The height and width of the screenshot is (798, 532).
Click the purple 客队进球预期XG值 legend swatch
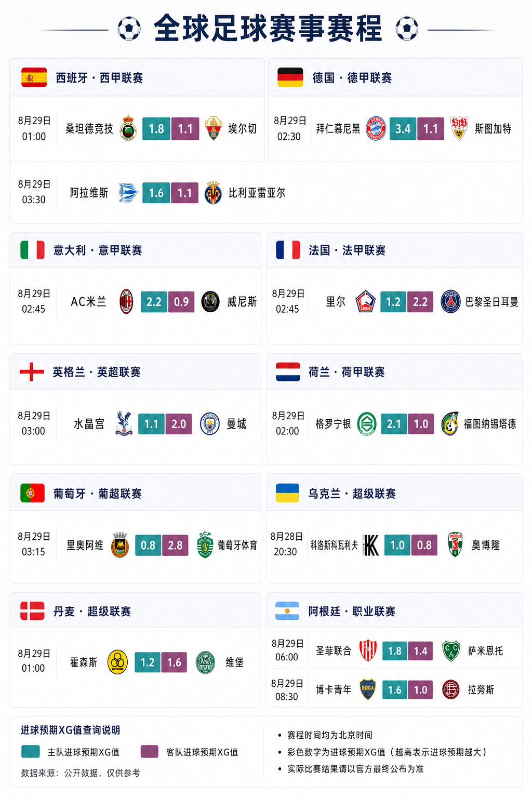pyautogui.click(x=150, y=752)
